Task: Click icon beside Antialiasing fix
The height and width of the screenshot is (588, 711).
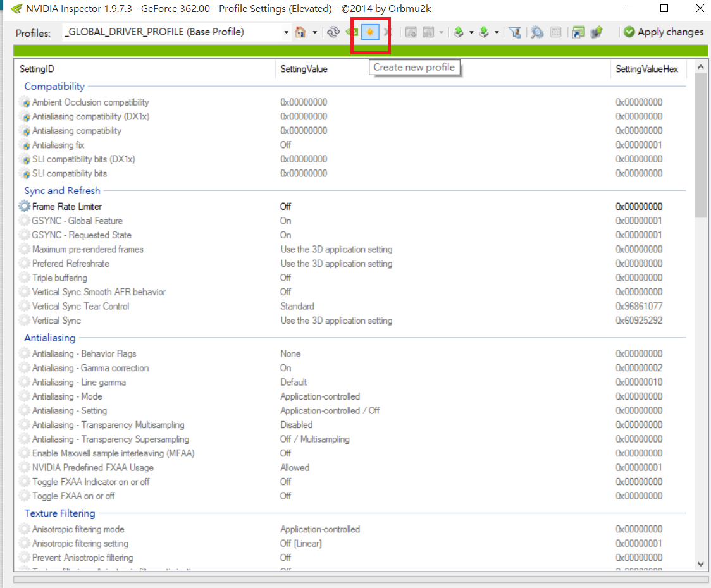Action: 25,145
